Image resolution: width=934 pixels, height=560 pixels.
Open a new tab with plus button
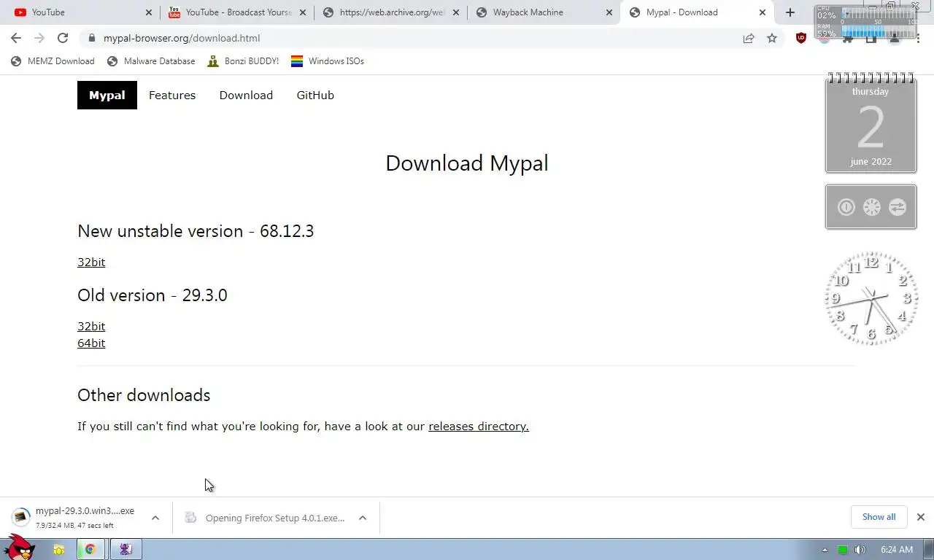[x=790, y=12]
